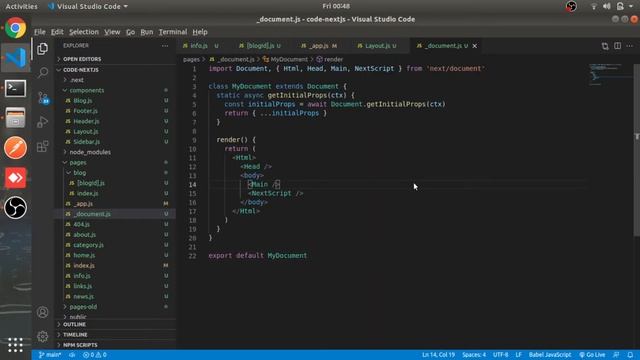640x360 pixels.
Task: Open category.js in the explorer
Action: coord(88,245)
